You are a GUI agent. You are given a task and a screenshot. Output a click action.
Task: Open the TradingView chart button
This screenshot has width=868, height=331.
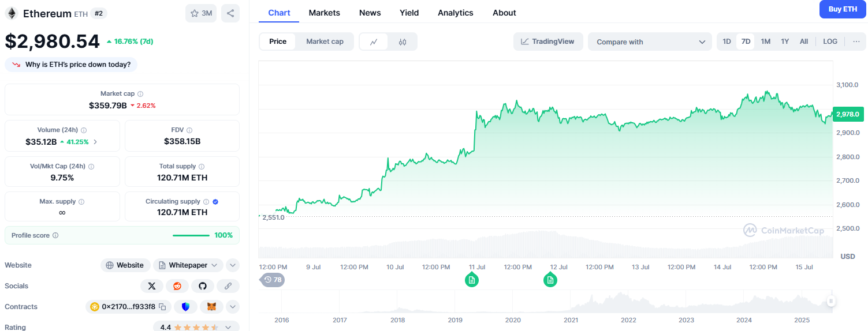pos(548,42)
